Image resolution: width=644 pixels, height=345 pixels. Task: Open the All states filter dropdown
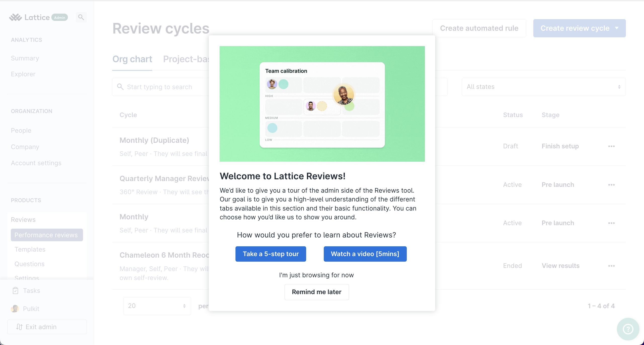544,87
